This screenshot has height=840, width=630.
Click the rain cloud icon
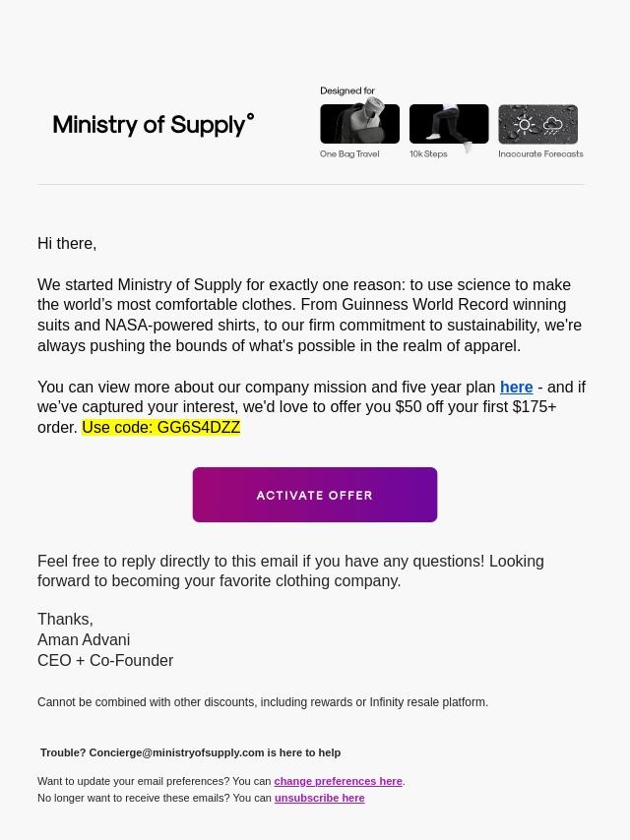(x=552, y=125)
